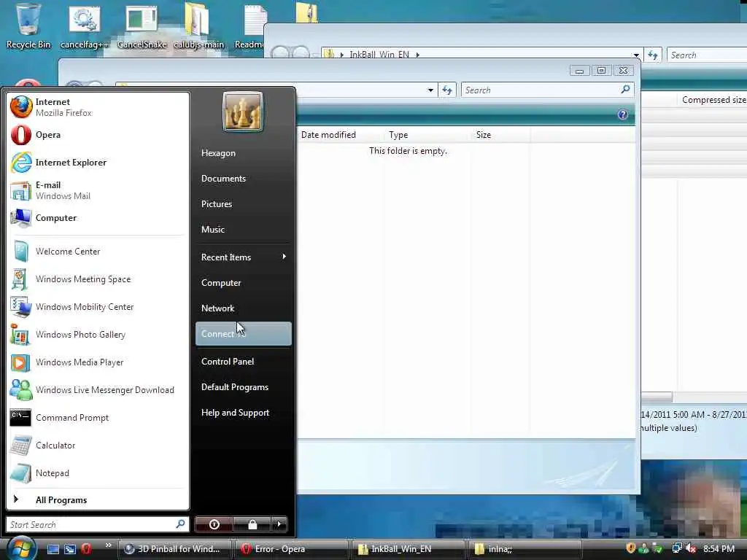Click the horizontal scrollbar in the InkBall window
This screenshot has height=560, width=747.
tap(657, 397)
